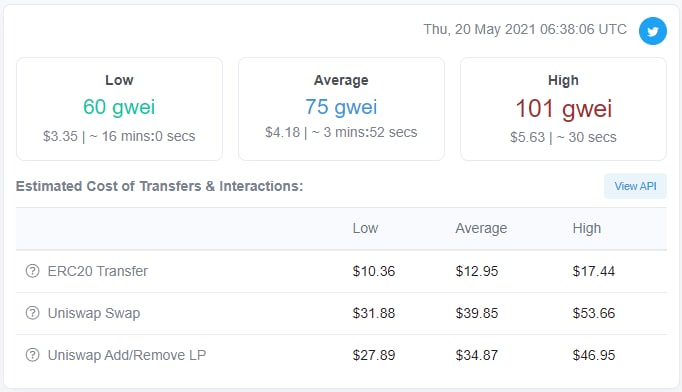Open the View API button
Viewport: 682px width, 392px height.
[635, 186]
